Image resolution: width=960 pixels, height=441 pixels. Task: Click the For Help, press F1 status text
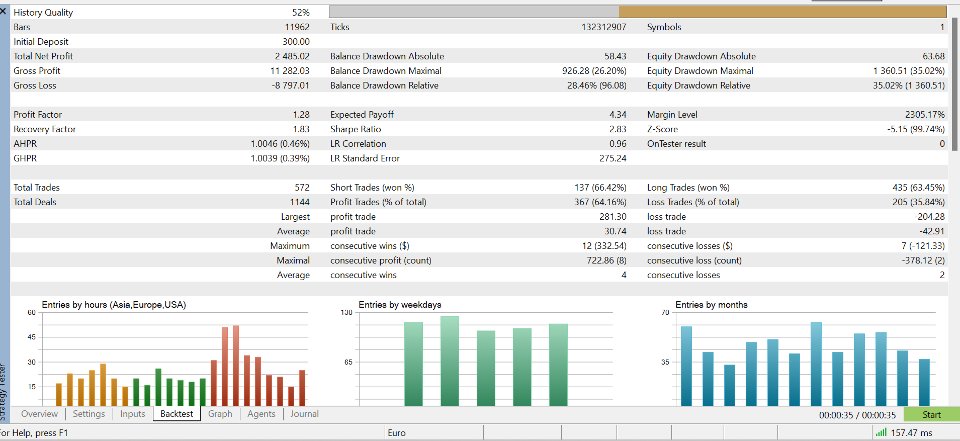pos(34,433)
